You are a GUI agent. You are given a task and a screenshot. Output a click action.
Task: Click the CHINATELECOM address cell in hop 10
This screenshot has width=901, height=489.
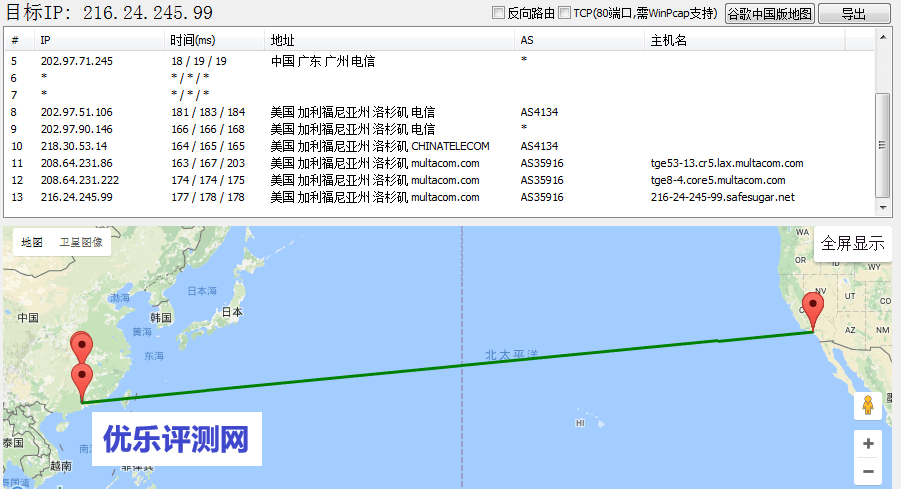tap(380, 146)
